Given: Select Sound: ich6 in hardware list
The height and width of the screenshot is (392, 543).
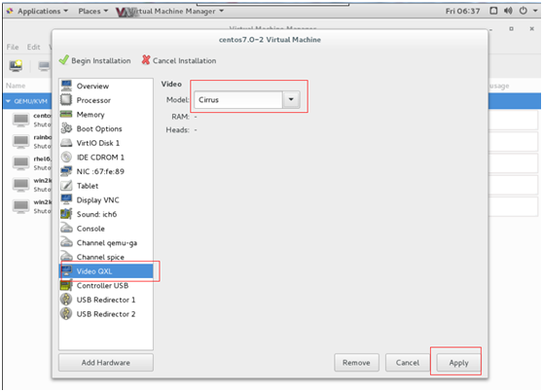Looking at the screenshot, I should pos(106,214).
